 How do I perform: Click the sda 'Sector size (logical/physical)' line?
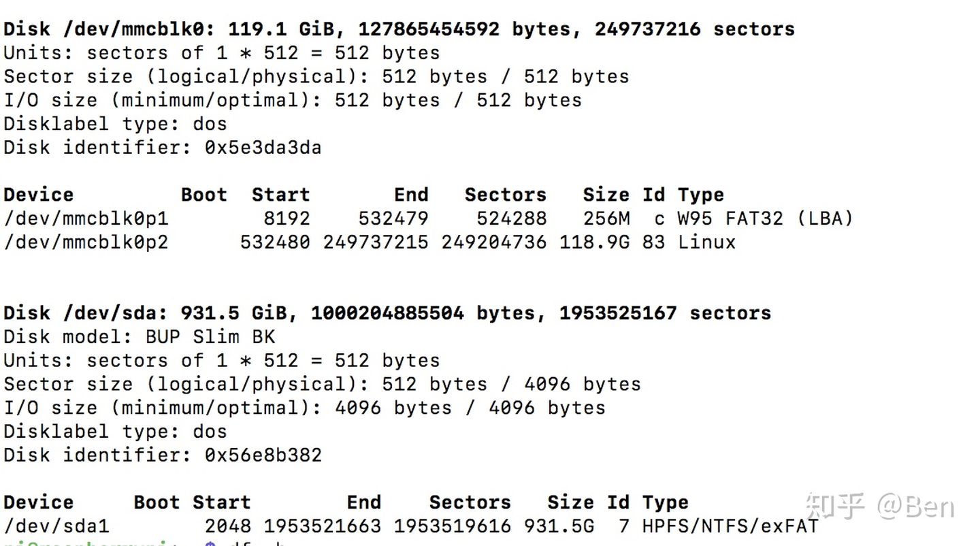click(x=322, y=384)
